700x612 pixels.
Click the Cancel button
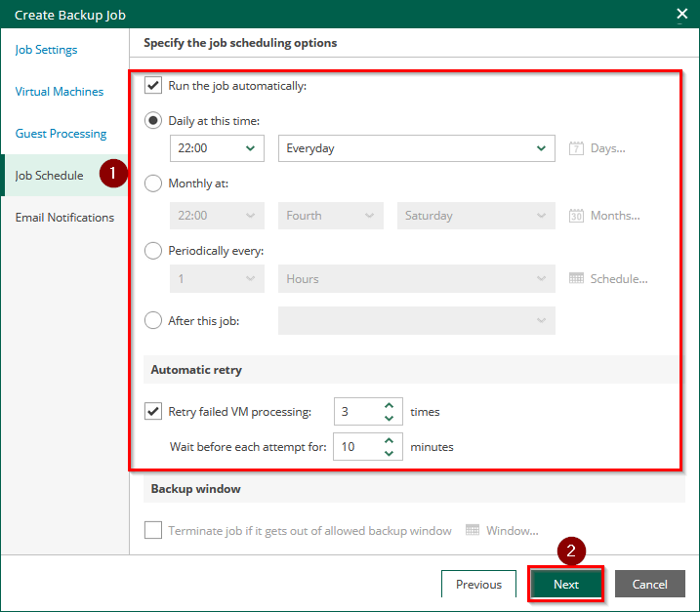(x=649, y=584)
